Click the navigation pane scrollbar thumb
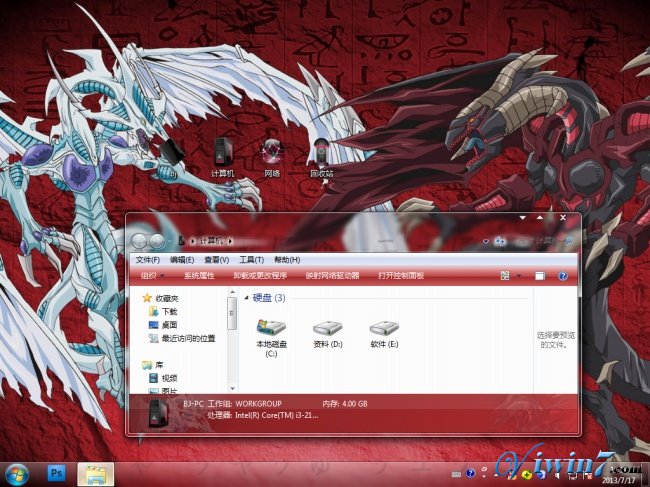The image size is (650, 487). coord(233,314)
